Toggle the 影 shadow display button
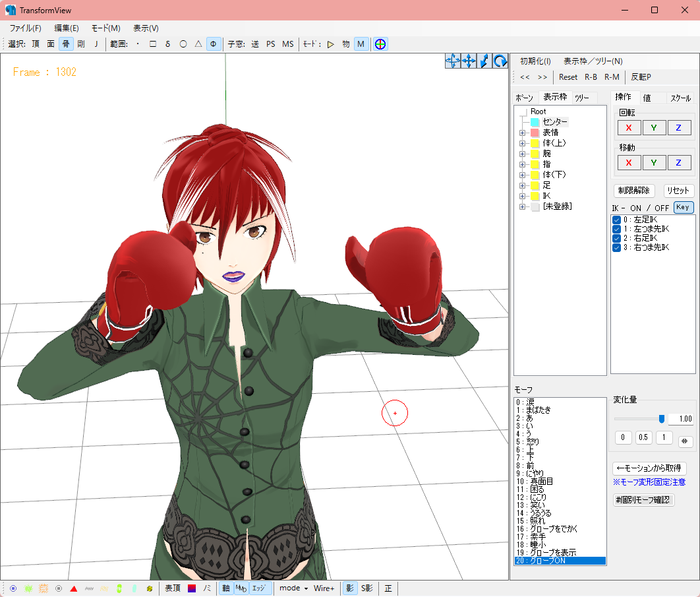The image size is (700, 597). (x=350, y=588)
